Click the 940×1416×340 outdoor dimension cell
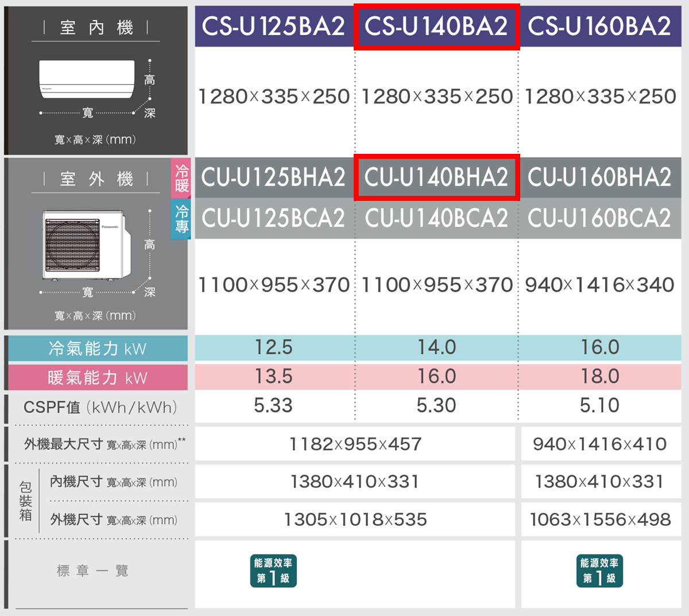Viewport: 689px width, 616px height. [x=599, y=285]
